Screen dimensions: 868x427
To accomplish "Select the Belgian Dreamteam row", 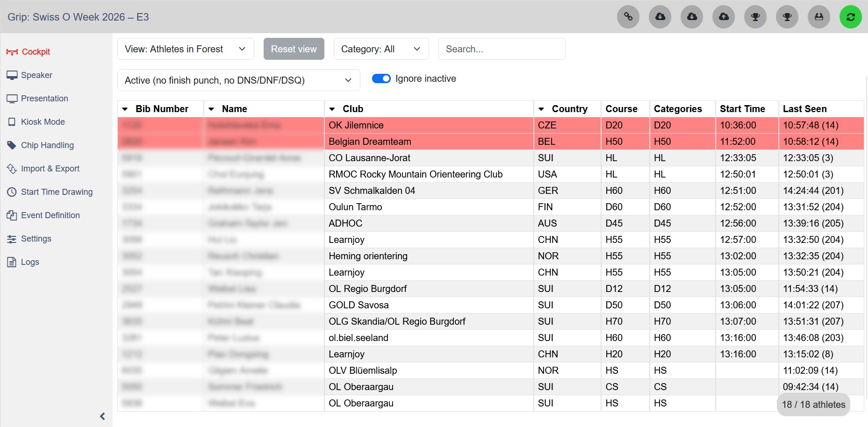I will coord(491,142).
